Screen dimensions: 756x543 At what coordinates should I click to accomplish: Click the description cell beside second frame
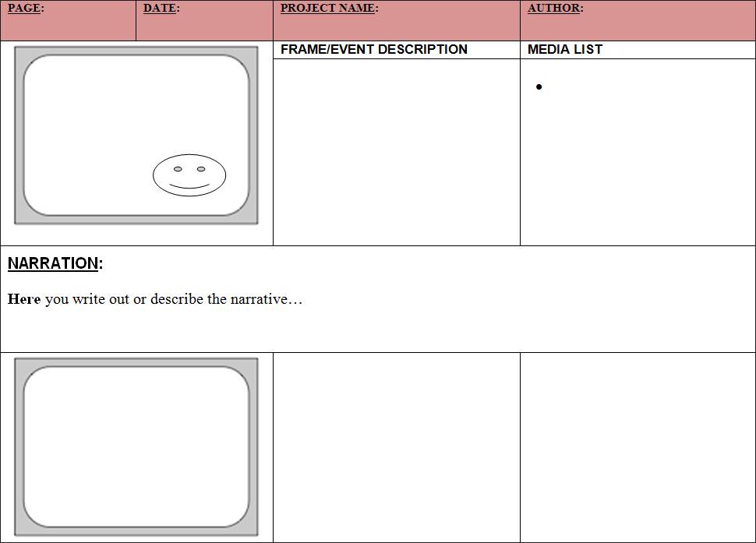397,448
